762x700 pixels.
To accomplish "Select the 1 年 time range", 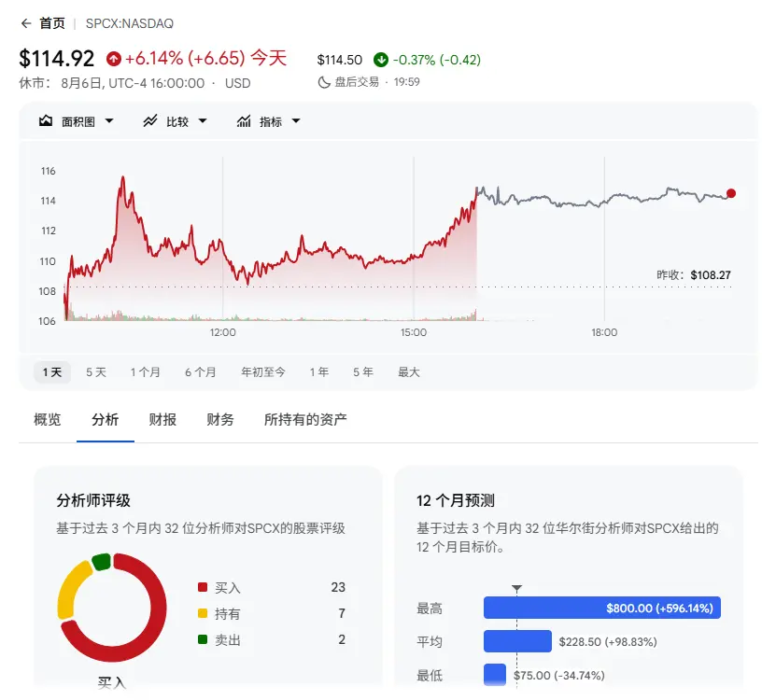I will pyautogui.click(x=319, y=372).
